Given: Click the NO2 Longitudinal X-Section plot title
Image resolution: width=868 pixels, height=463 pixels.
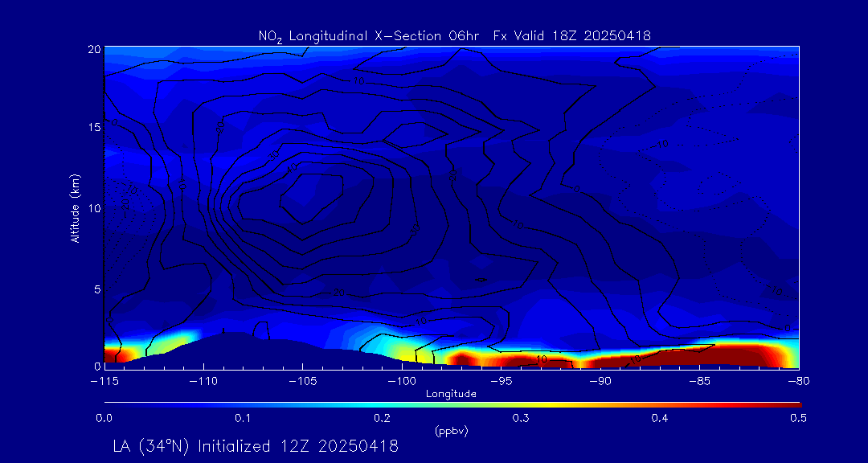Looking at the screenshot, I should [x=454, y=35].
